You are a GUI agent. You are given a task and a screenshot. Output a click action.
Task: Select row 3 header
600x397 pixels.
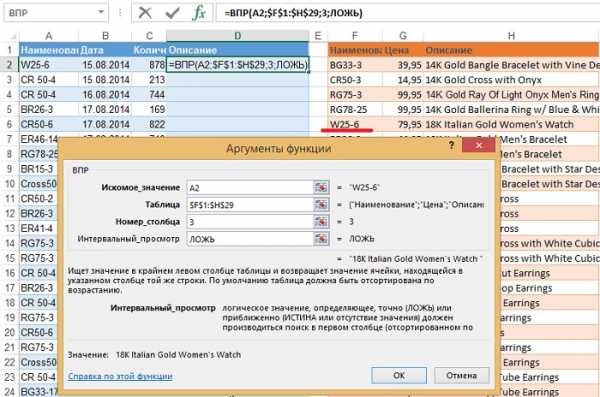pos(9,80)
